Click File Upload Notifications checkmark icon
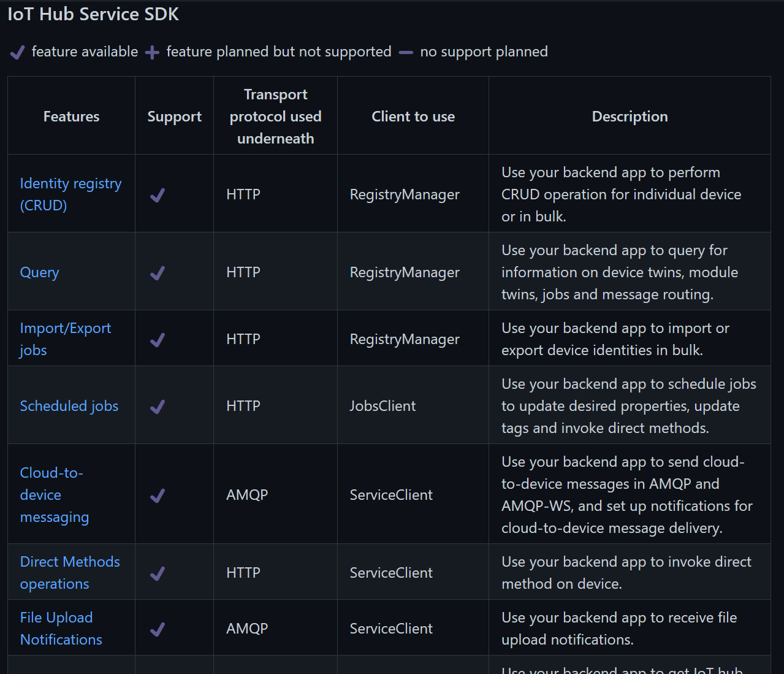Screen dimensions: 784x674 tap(158, 629)
